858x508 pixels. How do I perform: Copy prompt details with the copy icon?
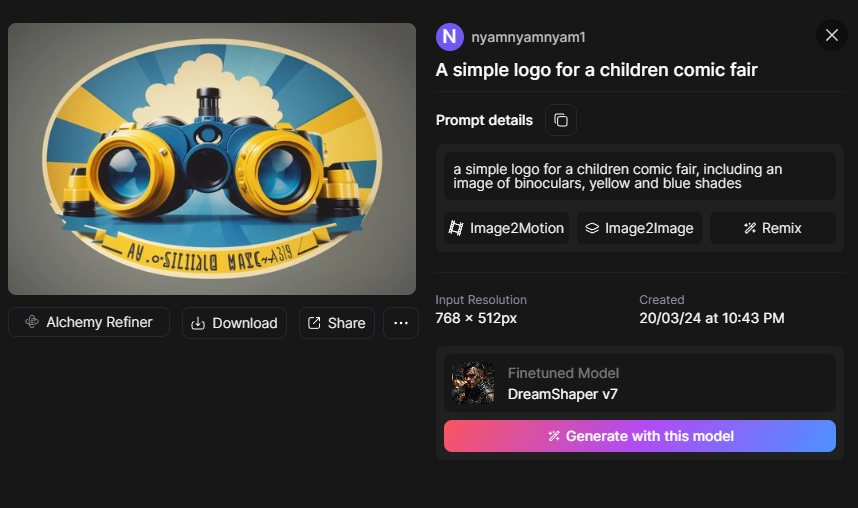561,120
